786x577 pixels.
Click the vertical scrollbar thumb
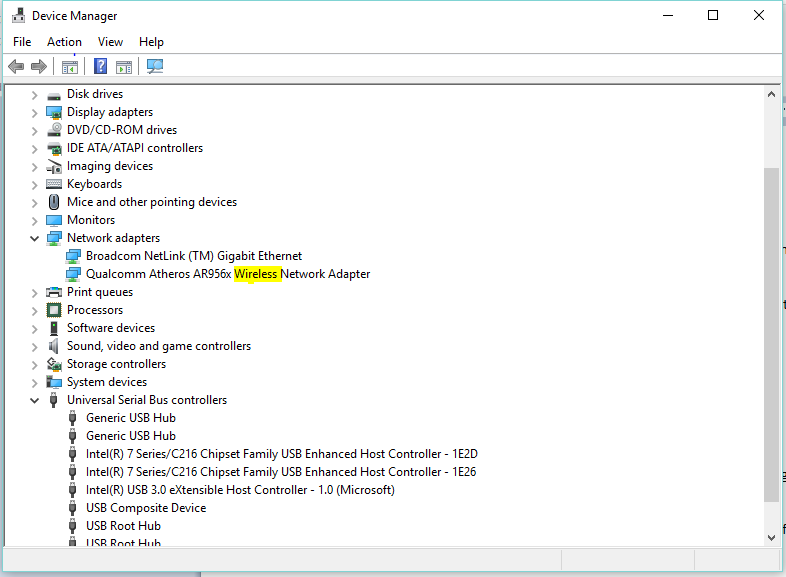click(771, 334)
